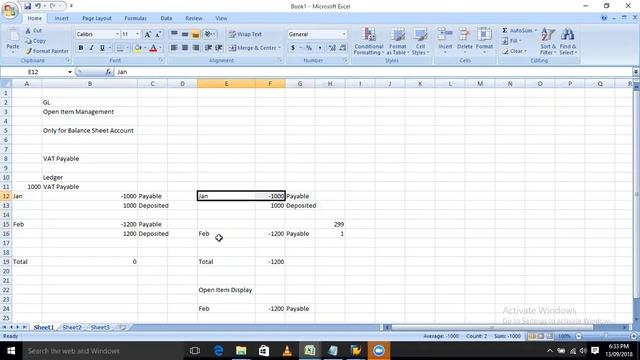This screenshot has height=360, width=640.
Task: Open borders dropdown arrow
Action: pyautogui.click(x=127, y=48)
